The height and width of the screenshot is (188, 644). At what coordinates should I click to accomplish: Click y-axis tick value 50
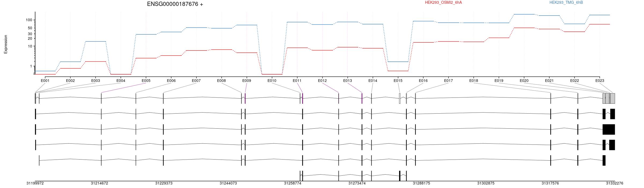(x=30, y=28)
